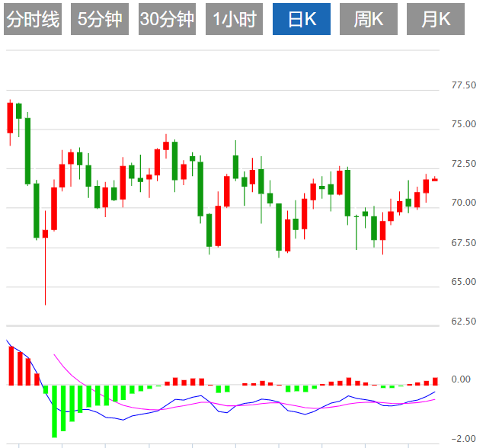486x448 pixels.
Task: Click the leftmost red MACD histogram bar
Action: point(11,366)
